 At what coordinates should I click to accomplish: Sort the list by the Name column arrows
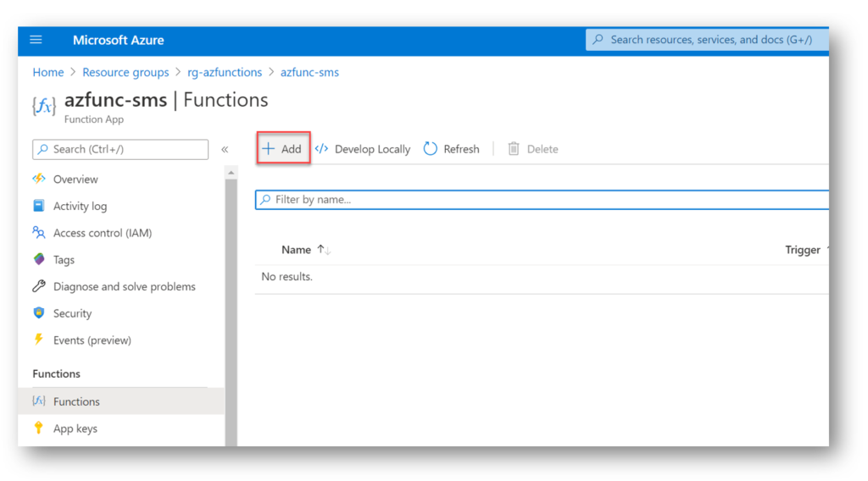point(324,250)
